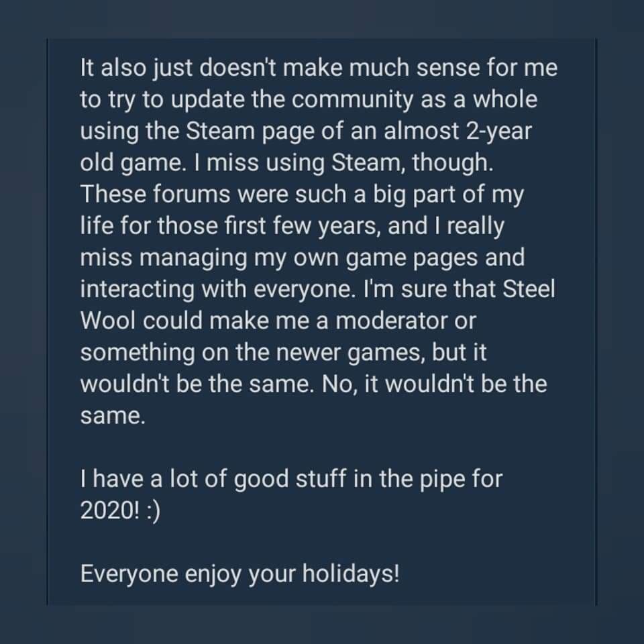This screenshot has height=644, width=644.
Task: Select the phrase "community as a whole"
Action: tap(415, 99)
